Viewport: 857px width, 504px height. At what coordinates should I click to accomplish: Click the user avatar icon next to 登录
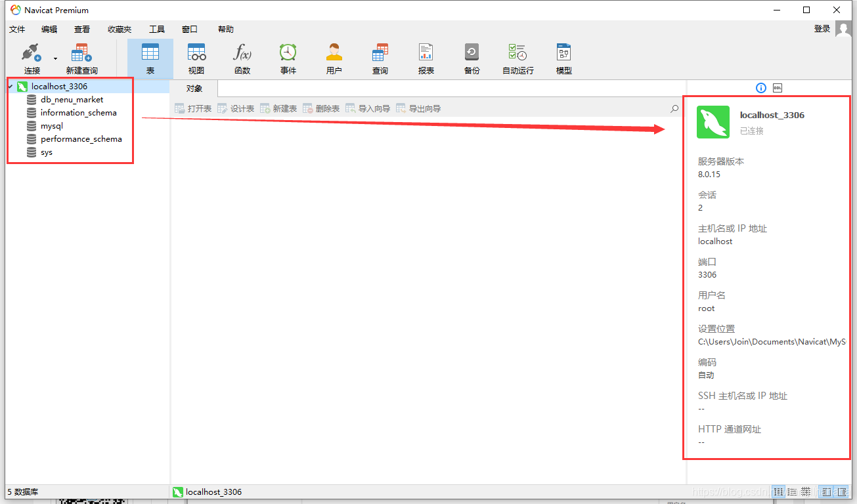coord(843,30)
